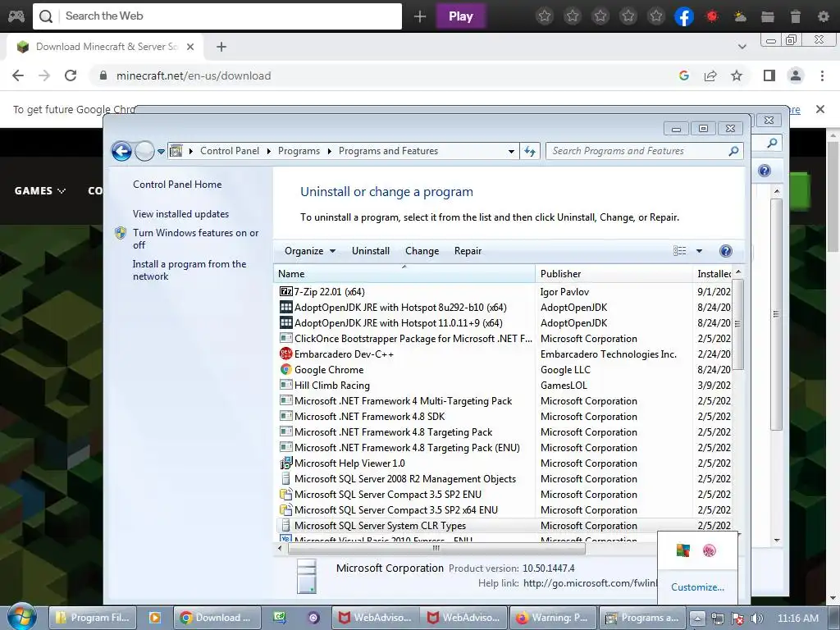Click Install a program from the network
The height and width of the screenshot is (630, 840).
pos(189,270)
